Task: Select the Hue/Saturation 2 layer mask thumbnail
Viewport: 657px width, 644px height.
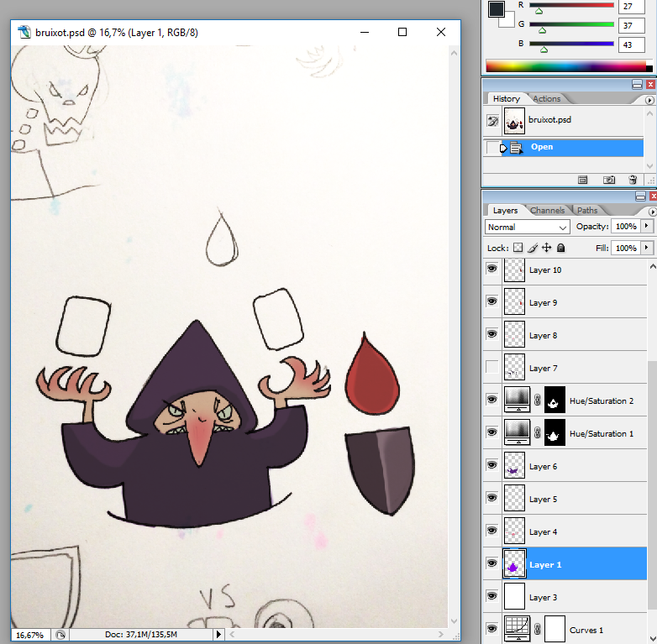Action: pyautogui.click(x=555, y=401)
